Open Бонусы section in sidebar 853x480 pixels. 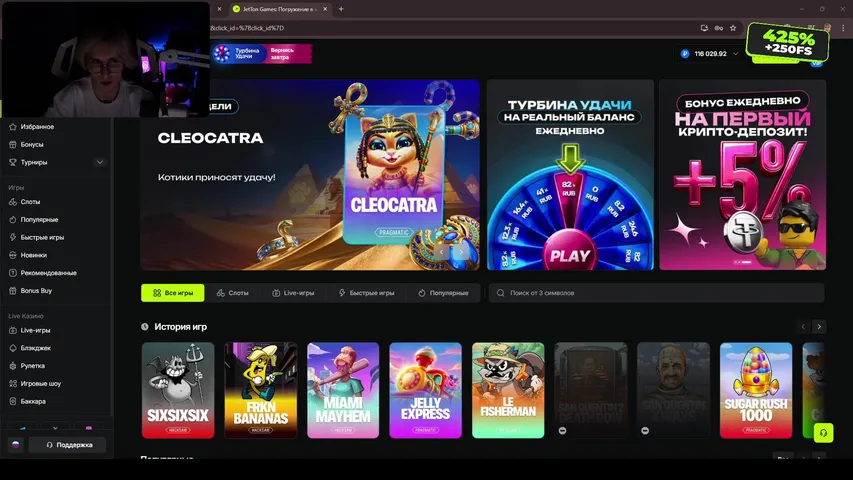pos(32,145)
